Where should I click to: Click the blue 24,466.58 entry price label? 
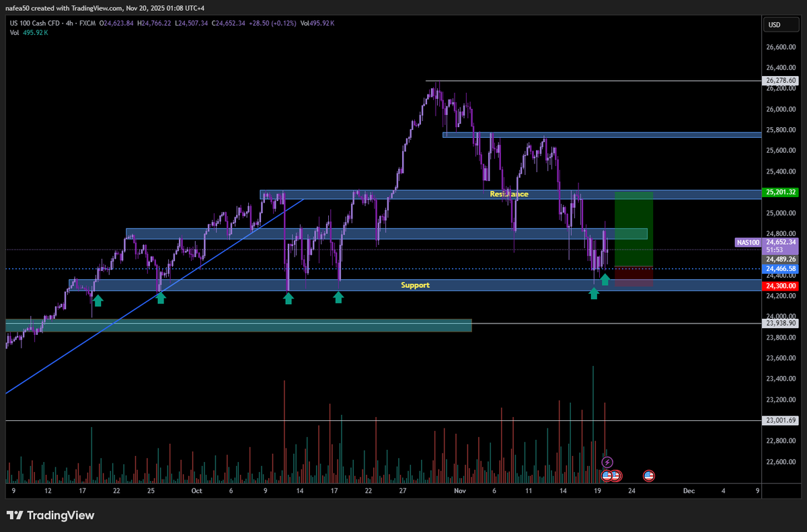pyautogui.click(x=781, y=268)
